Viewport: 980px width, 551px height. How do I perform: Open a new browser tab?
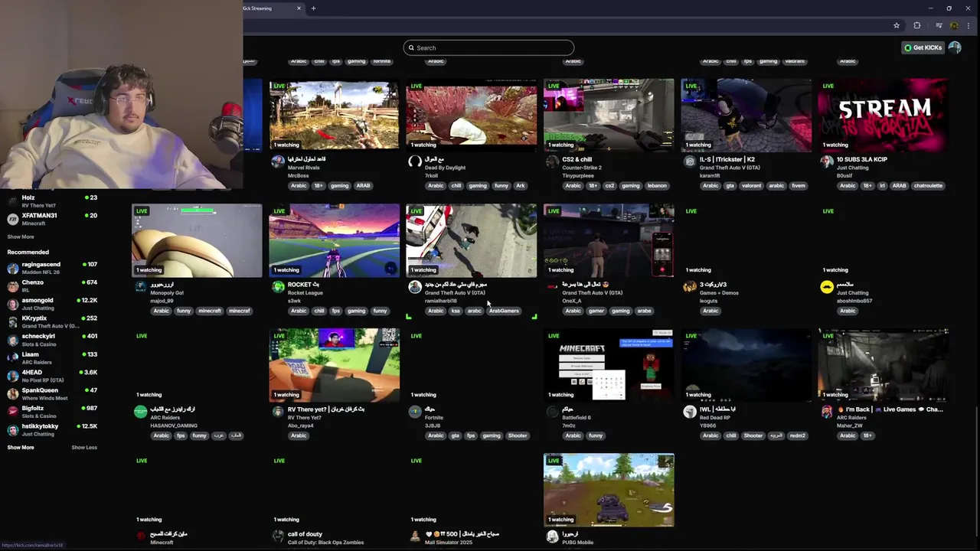click(313, 8)
